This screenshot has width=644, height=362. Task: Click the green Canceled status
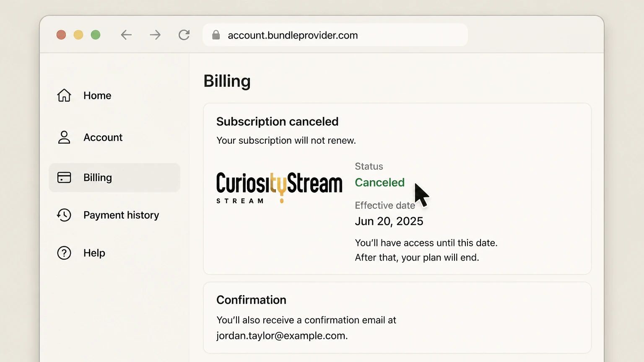pyautogui.click(x=379, y=182)
